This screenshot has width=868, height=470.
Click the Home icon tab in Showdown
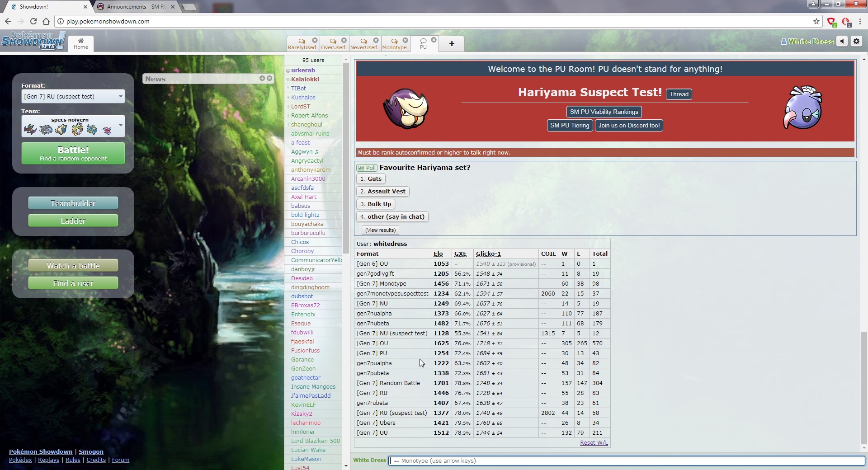[x=81, y=43]
